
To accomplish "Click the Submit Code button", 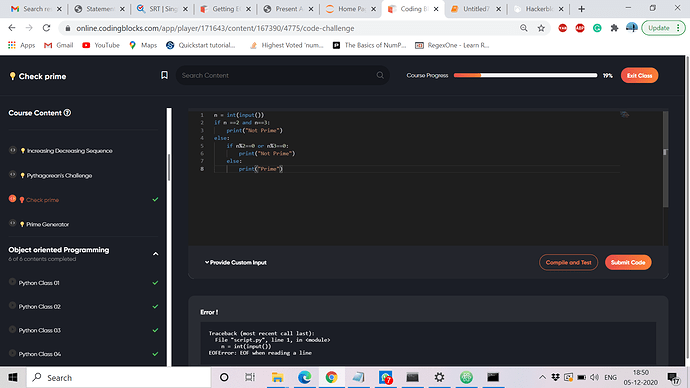I will click(628, 263).
